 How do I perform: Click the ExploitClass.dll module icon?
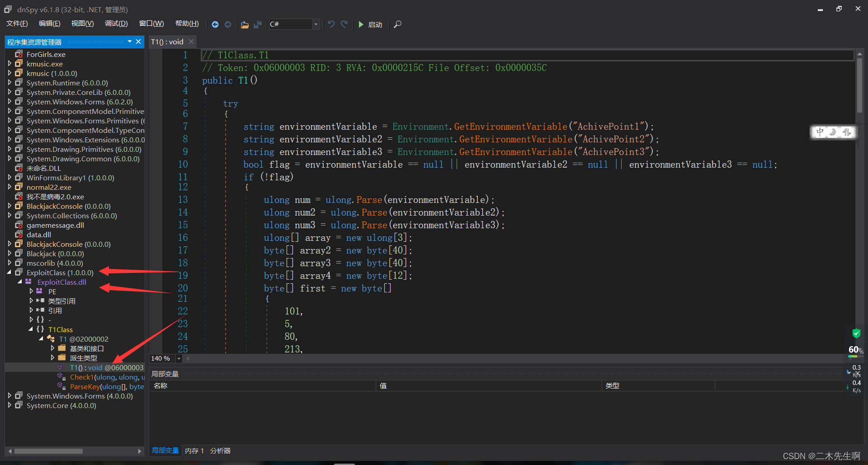(28, 282)
